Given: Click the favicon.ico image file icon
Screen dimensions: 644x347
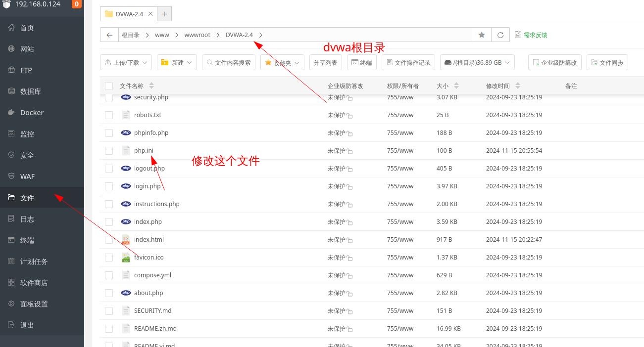Looking at the screenshot, I should [126, 258].
